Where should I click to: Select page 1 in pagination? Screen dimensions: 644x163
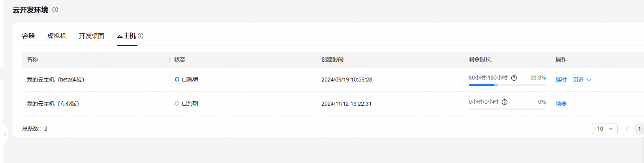pyautogui.click(x=639, y=129)
